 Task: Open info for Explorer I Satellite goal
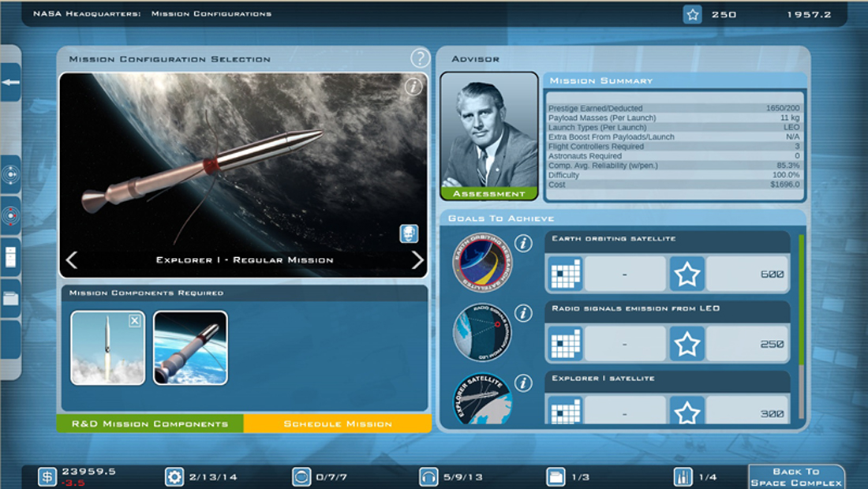tap(523, 383)
